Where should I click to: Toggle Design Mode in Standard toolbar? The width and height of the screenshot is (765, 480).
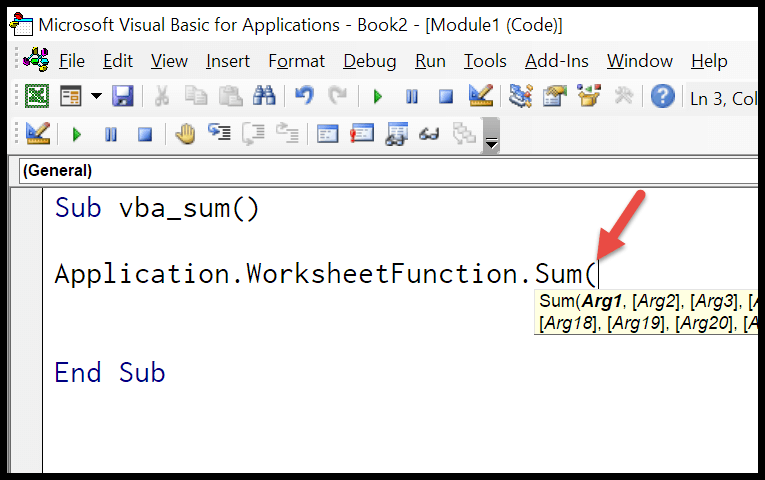(481, 95)
